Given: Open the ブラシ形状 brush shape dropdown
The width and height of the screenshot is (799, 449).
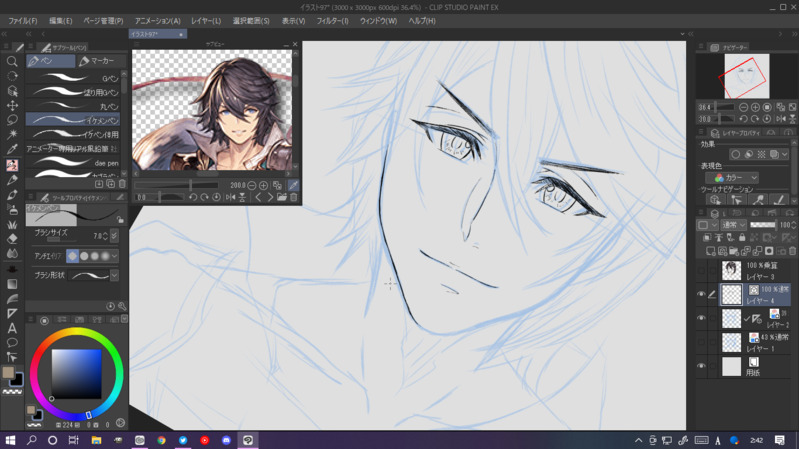Looking at the screenshot, I should coord(115,275).
